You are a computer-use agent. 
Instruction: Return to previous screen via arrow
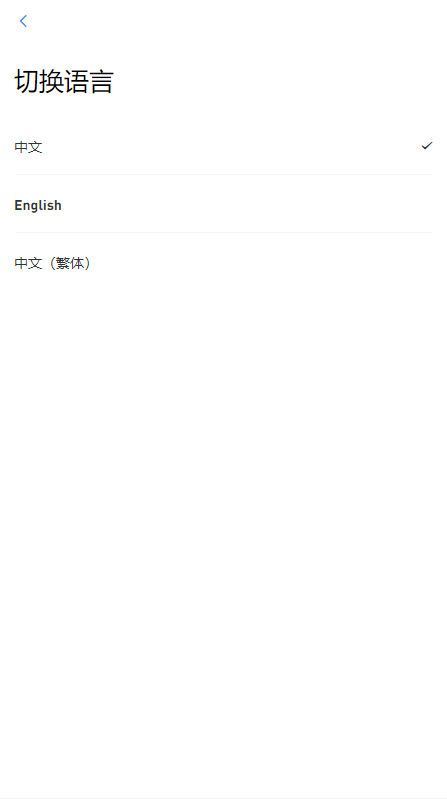pyautogui.click(x=23, y=21)
